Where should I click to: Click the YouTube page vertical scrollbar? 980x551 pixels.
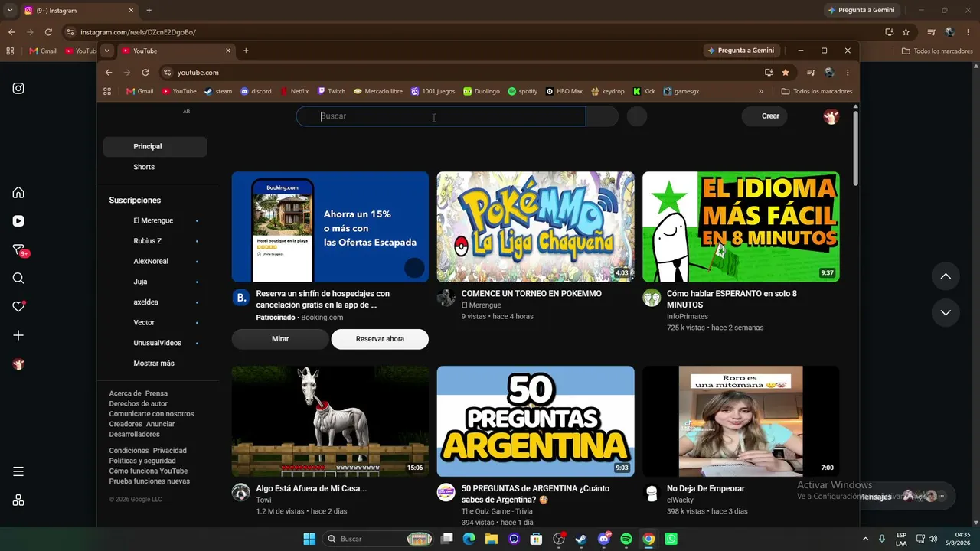(855, 147)
